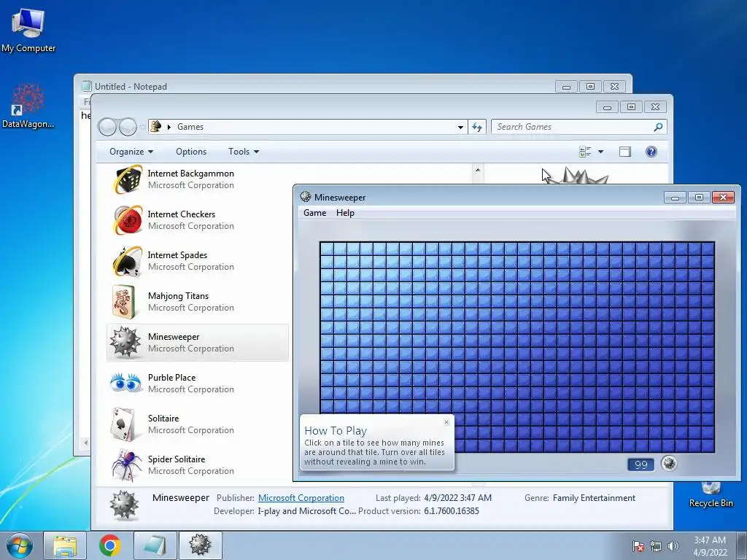This screenshot has height=560, width=747.
Task: Click the Games list scroll up arrow
Action: pyautogui.click(x=478, y=170)
